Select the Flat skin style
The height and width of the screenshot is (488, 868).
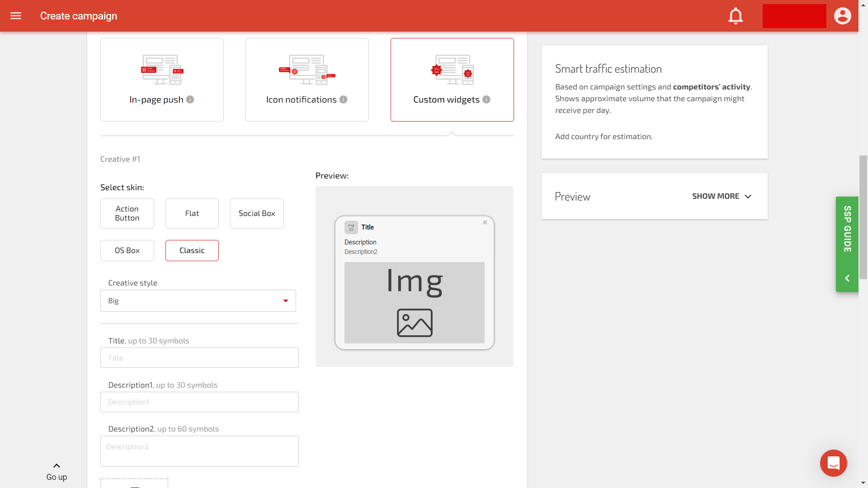[x=192, y=213]
